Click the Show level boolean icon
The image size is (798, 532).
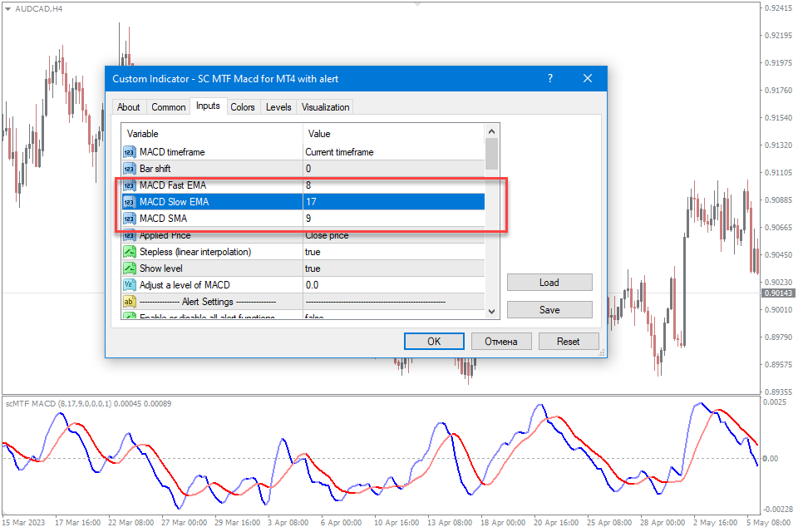pyautogui.click(x=130, y=268)
